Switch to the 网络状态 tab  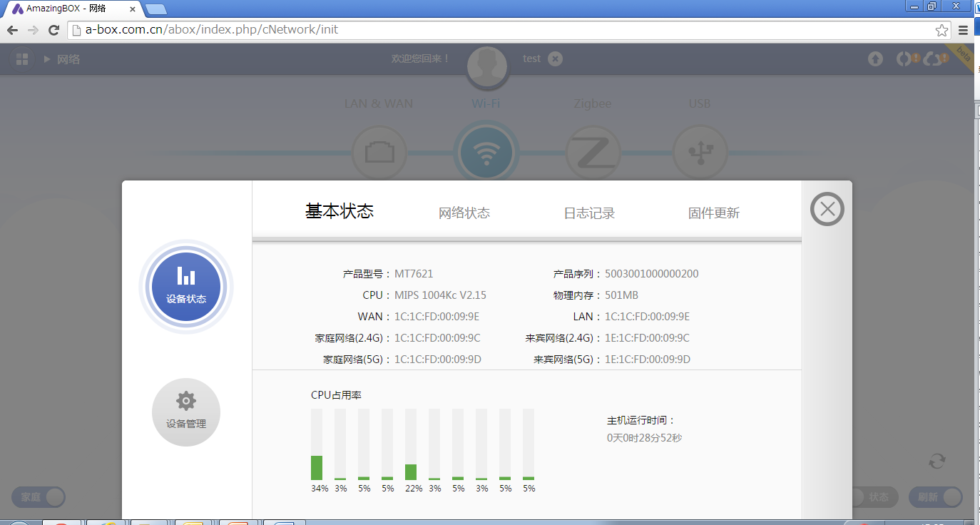pyautogui.click(x=464, y=213)
